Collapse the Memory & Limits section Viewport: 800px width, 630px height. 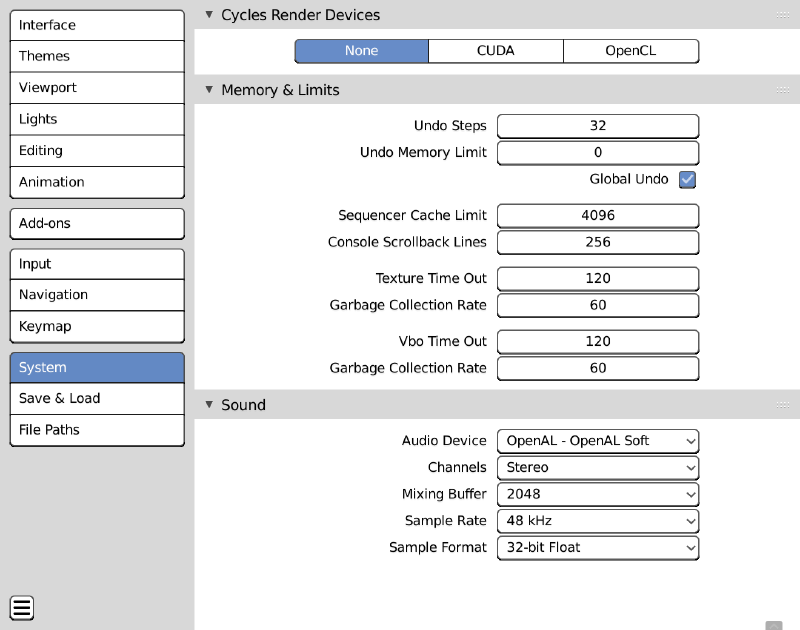(x=209, y=90)
